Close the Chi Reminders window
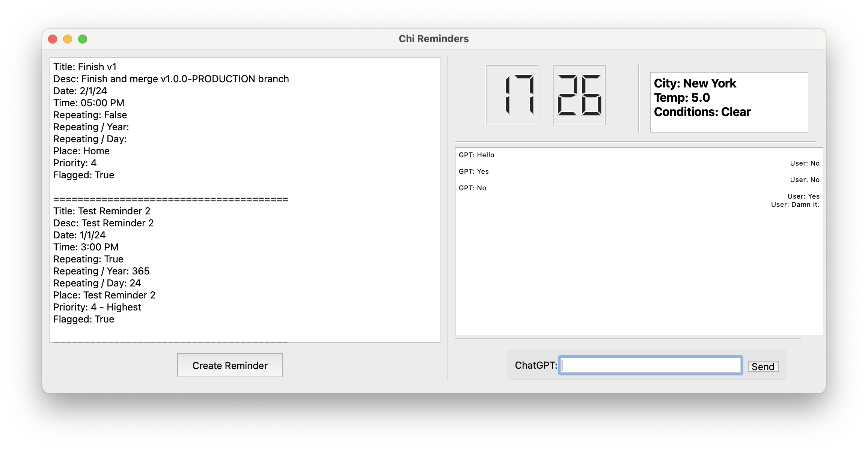This screenshot has width=868, height=449. (53, 39)
